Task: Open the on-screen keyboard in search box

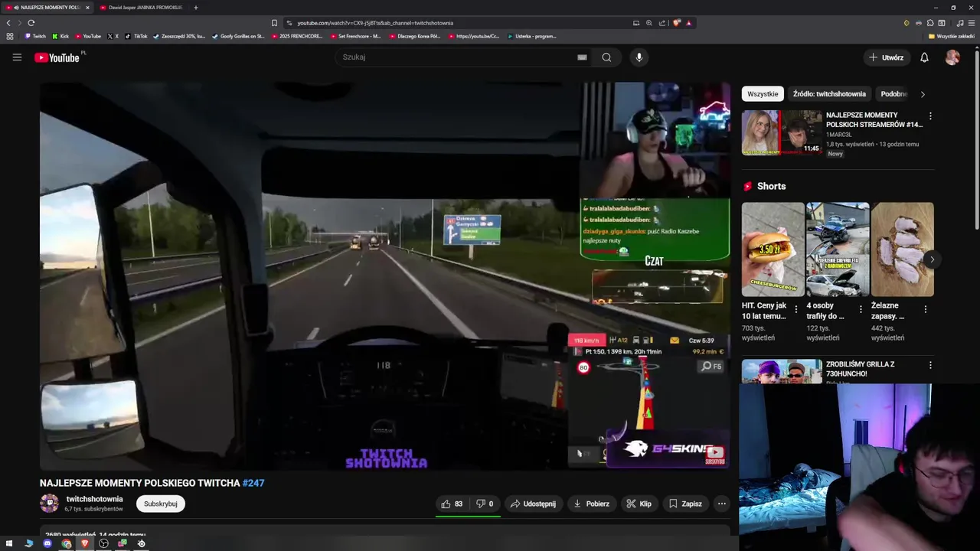Action: point(582,57)
